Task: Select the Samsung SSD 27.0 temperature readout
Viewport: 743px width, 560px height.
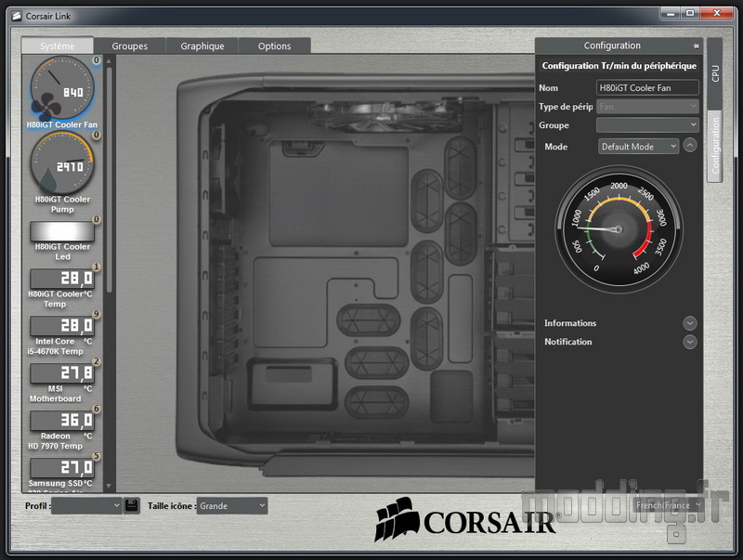Action: click(x=62, y=468)
